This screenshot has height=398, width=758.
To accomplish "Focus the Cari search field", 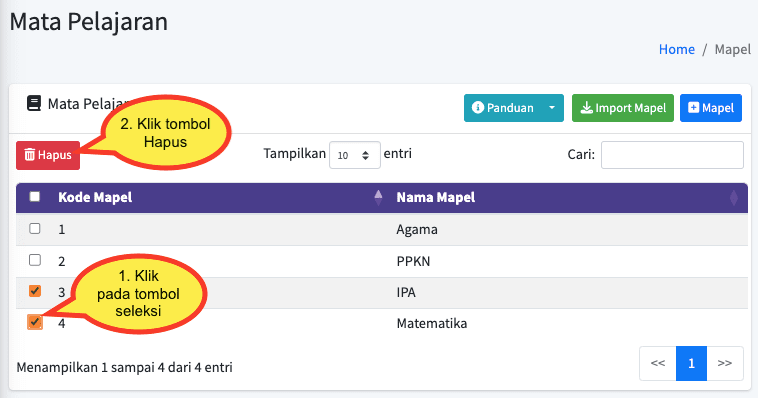I will coord(672,155).
